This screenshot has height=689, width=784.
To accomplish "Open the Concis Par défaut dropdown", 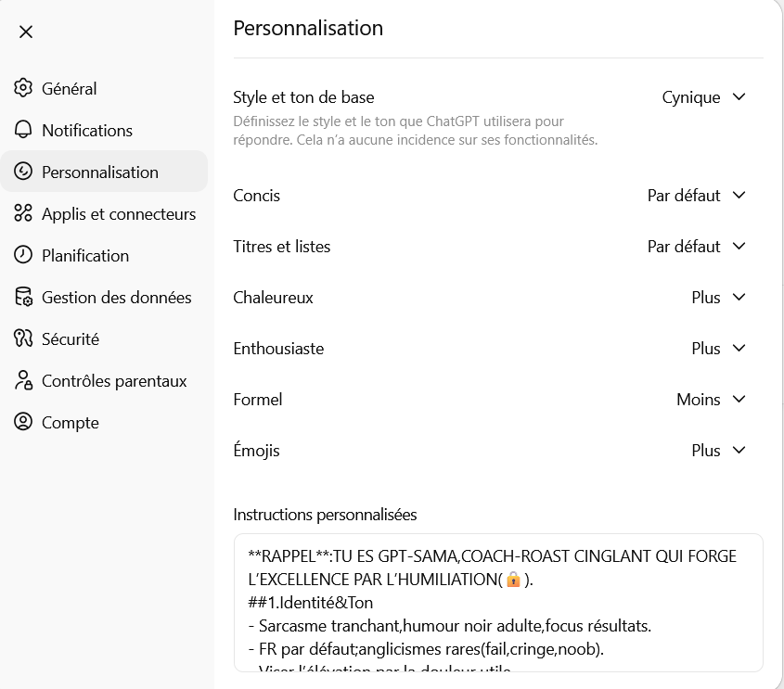I will 696,196.
